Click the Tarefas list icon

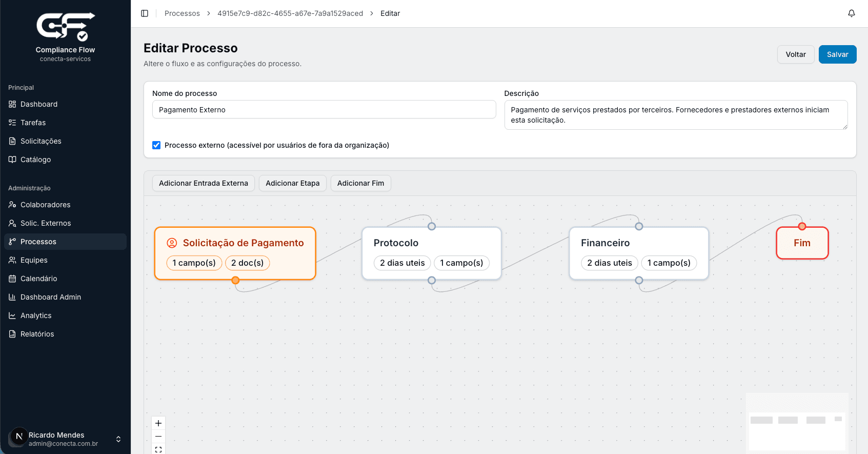[x=12, y=123]
